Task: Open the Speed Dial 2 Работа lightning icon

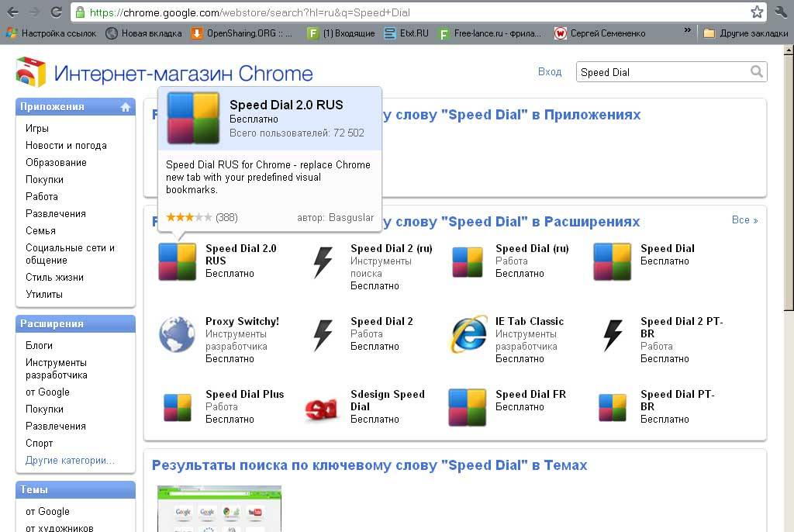Action: tap(323, 335)
